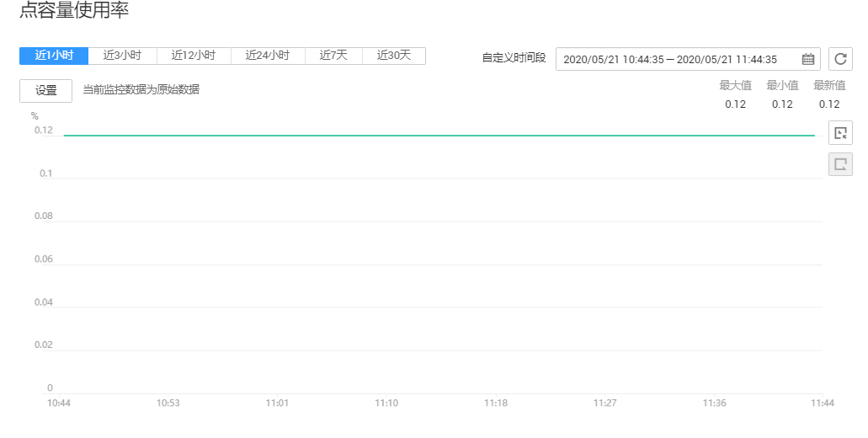The image size is (868, 438).
Task: Choose the 近12小时 time range
Action: (x=194, y=56)
